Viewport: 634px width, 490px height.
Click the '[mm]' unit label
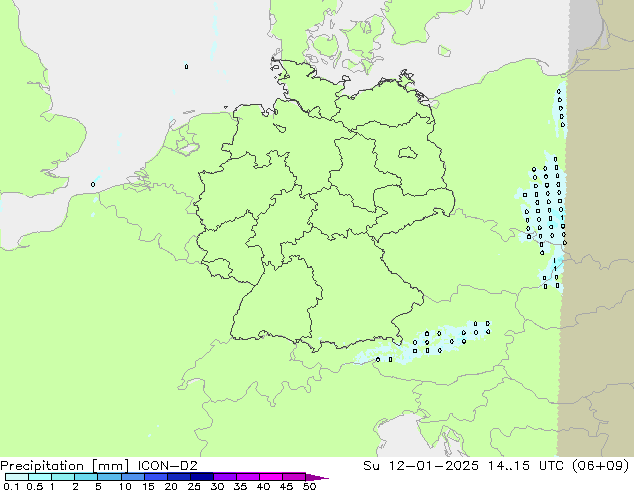pyautogui.click(x=110, y=466)
